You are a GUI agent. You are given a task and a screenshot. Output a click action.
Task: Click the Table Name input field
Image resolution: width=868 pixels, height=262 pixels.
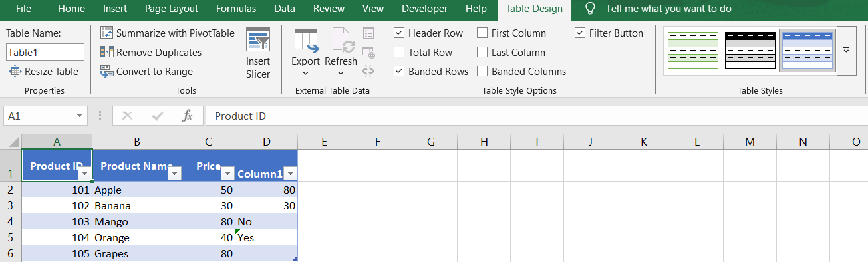click(x=45, y=52)
